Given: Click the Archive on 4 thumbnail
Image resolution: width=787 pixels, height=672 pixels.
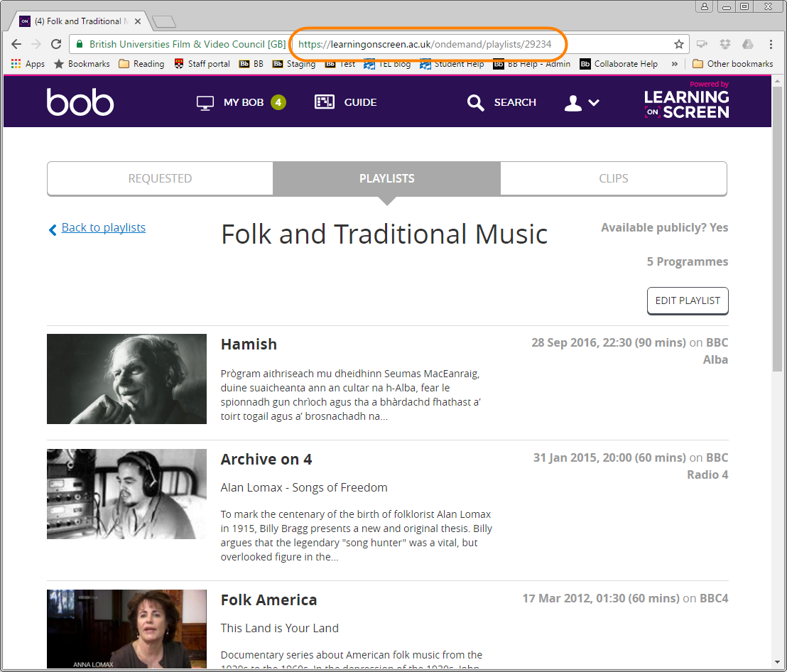Looking at the screenshot, I should click(x=126, y=494).
